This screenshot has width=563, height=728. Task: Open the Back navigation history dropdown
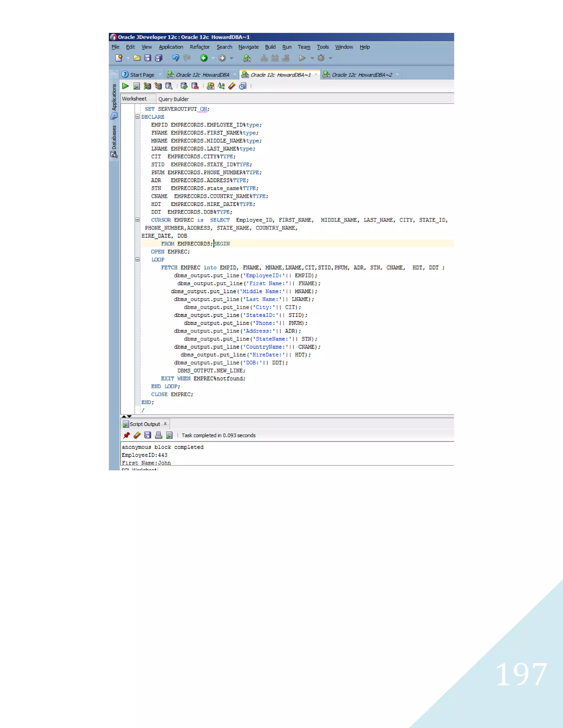tap(213, 58)
